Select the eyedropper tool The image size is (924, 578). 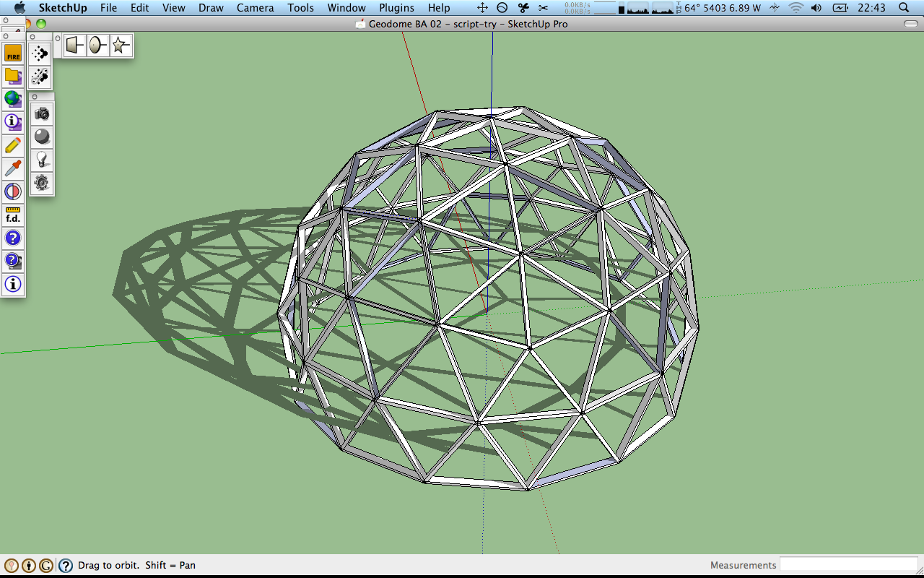click(13, 168)
